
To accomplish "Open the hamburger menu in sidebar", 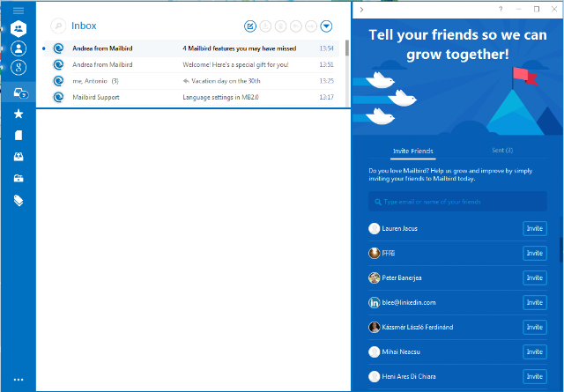I will pyautogui.click(x=19, y=11).
